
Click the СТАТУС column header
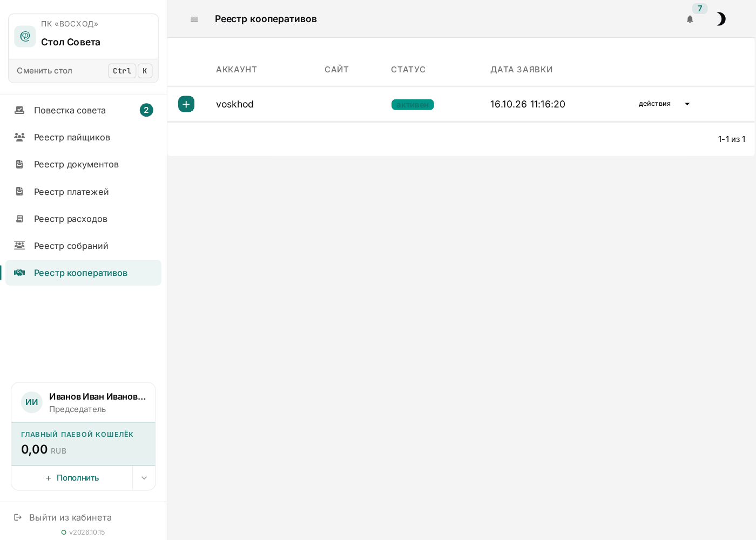[x=408, y=70]
